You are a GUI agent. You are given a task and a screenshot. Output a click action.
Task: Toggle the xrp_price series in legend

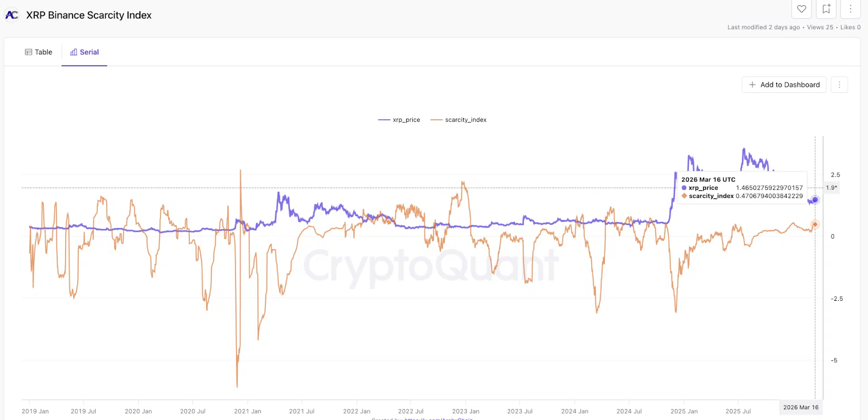[399, 120]
